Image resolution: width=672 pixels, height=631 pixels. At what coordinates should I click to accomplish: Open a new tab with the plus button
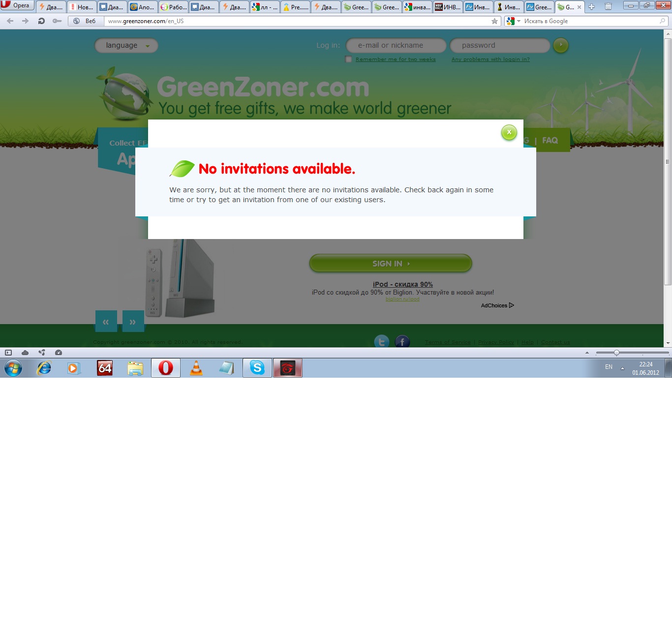click(x=592, y=7)
